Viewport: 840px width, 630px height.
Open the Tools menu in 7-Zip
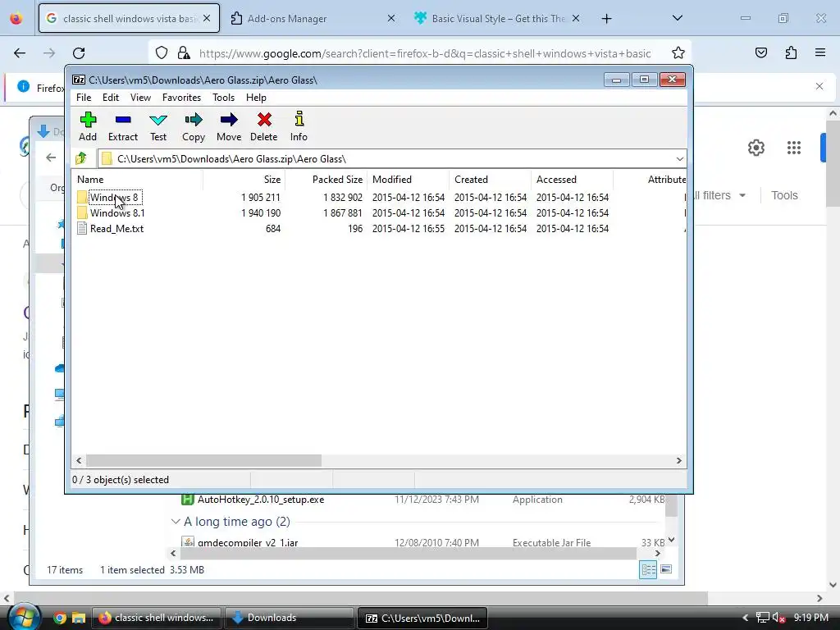coord(223,98)
